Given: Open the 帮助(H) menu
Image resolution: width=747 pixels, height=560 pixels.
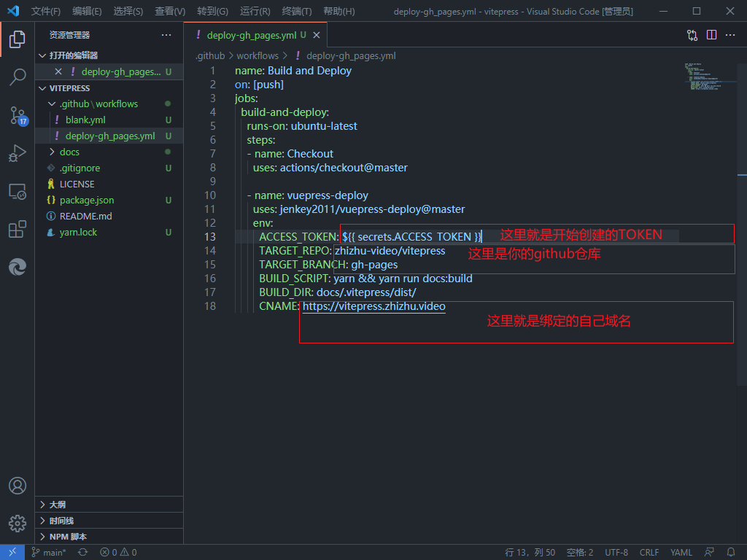Looking at the screenshot, I should pyautogui.click(x=338, y=11).
